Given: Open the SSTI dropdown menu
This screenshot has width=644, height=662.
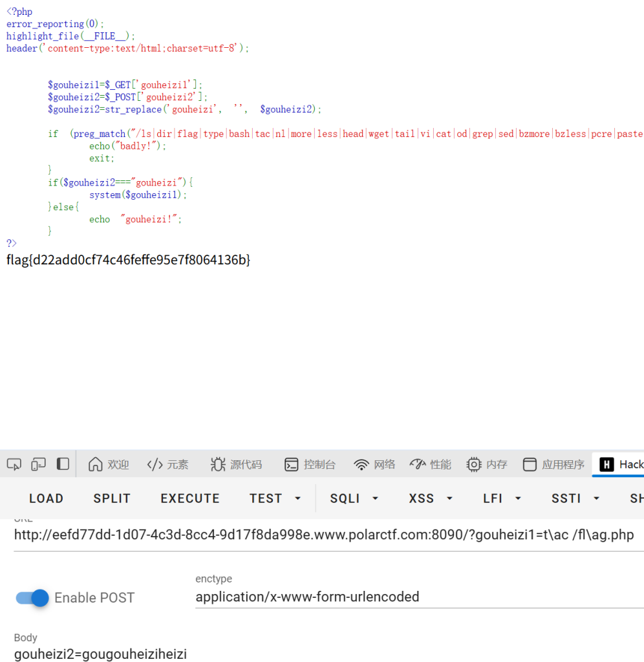Looking at the screenshot, I should [575, 498].
